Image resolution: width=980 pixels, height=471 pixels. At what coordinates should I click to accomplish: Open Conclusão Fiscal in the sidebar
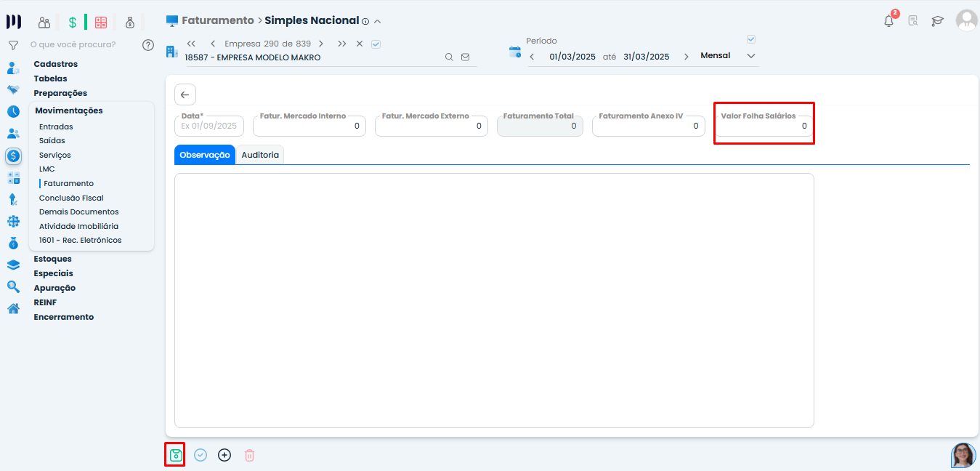click(x=71, y=198)
